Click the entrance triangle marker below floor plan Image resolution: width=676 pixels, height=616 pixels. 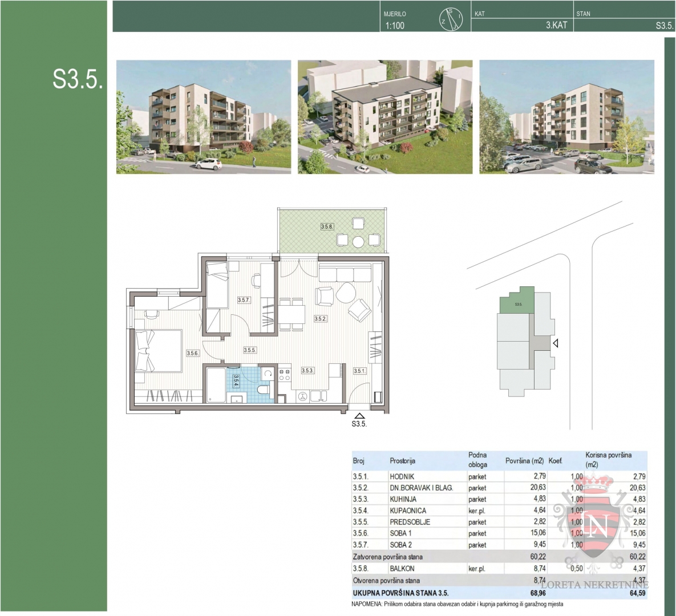point(359,416)
